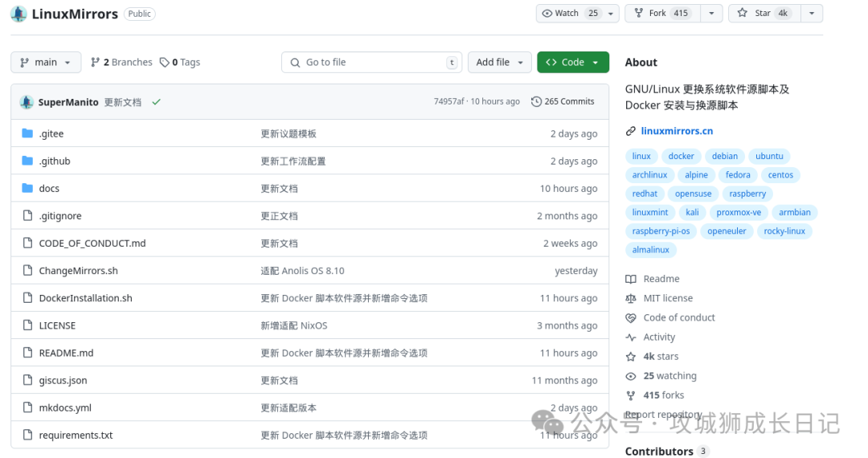Open the 0 Tags page
868x458 pixels.
180,63
